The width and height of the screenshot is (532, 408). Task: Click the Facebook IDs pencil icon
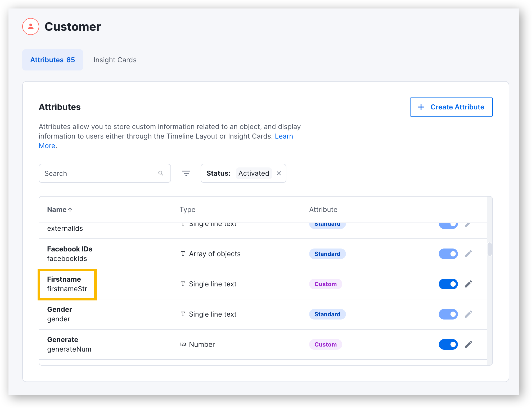(x=468, y=254)
